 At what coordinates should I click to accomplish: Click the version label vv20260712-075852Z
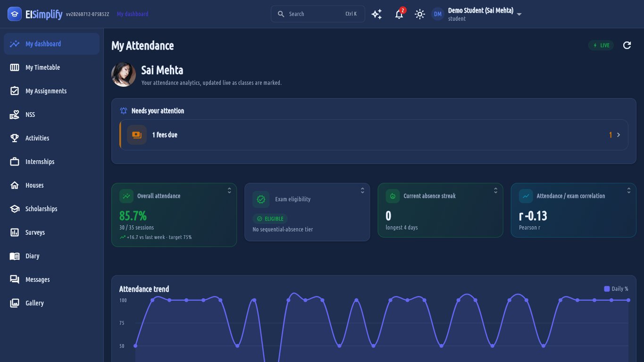point(88,14)
